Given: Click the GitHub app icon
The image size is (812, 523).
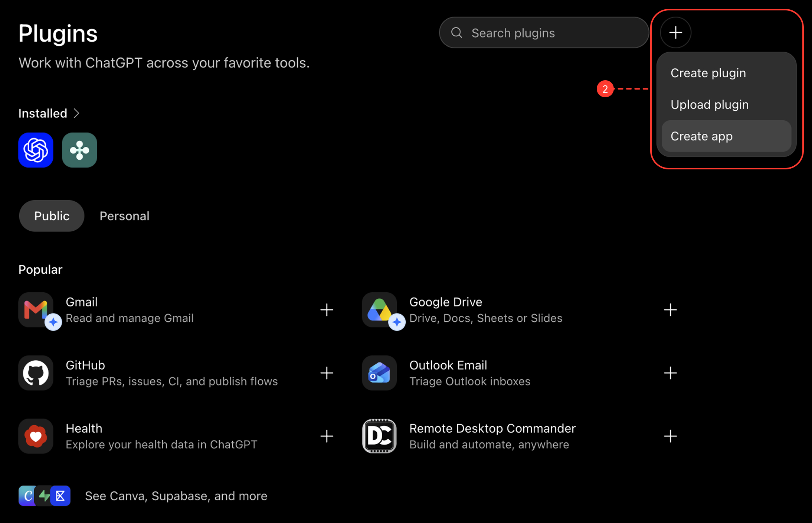Looking at the screenshot, I should pyautogui.click(x=36, y=373).
